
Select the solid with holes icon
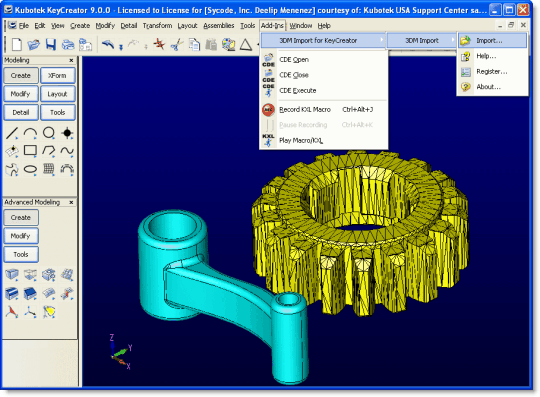tap(49, 274)
